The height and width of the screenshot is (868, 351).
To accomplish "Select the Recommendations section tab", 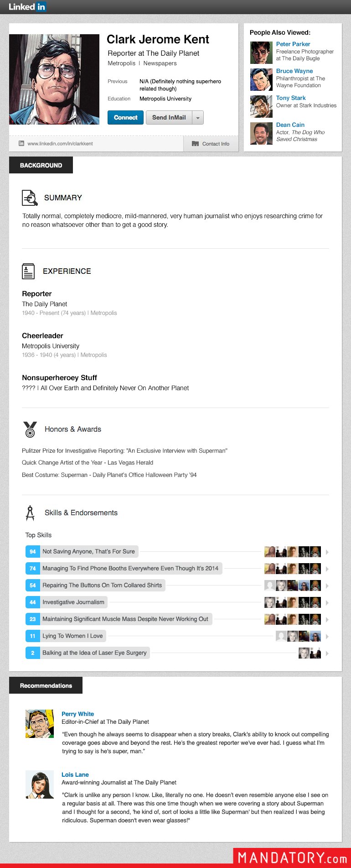I will coord(46,685).
